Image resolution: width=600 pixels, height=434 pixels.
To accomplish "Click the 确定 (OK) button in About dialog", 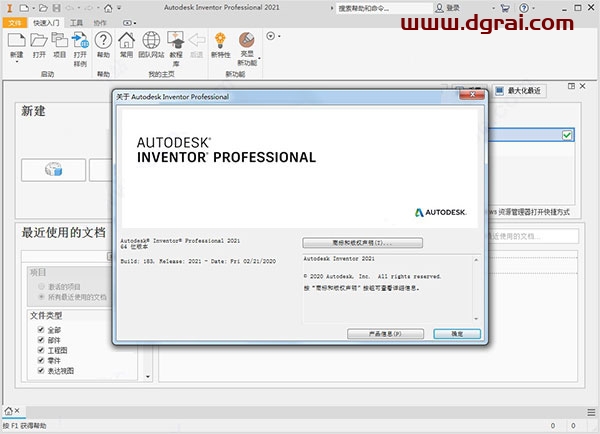I will point(457,333).
